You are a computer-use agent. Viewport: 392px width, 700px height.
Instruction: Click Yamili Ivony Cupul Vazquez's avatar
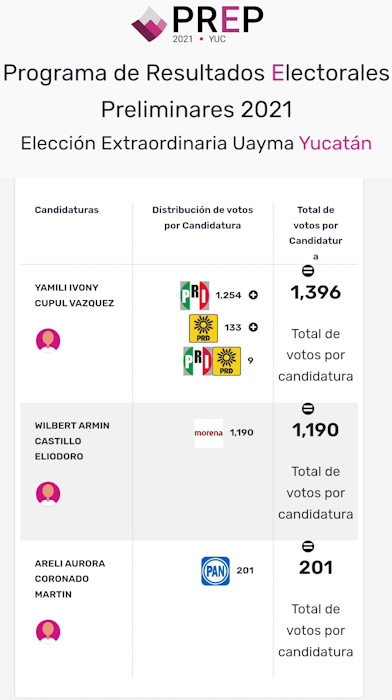pos(48,341)
